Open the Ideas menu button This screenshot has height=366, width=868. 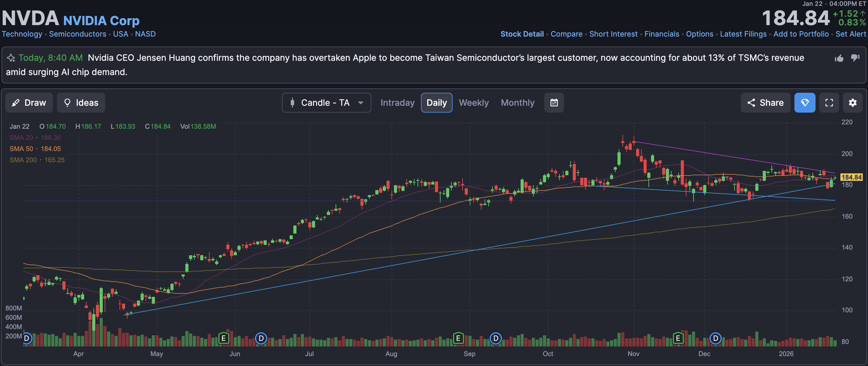(x=81, y=103)
